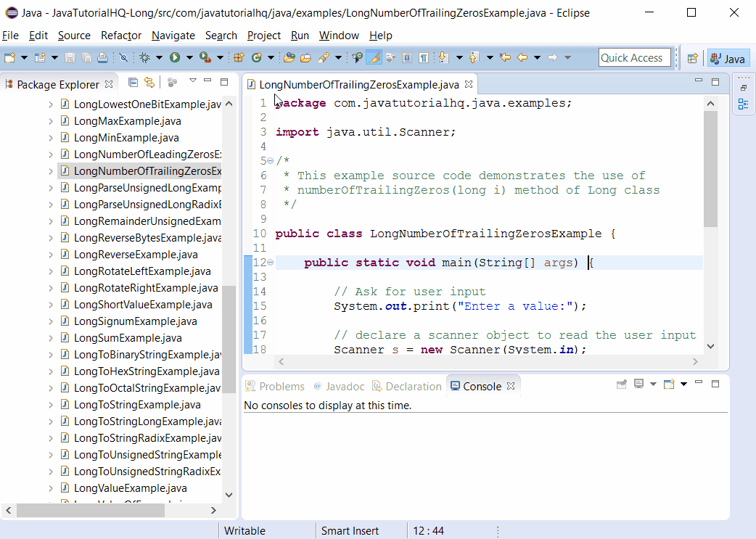The height and width of the screenshot is (539, 756).
Task: Select LongSignumExample.java in Package Explorer
Action: point(135,321)
